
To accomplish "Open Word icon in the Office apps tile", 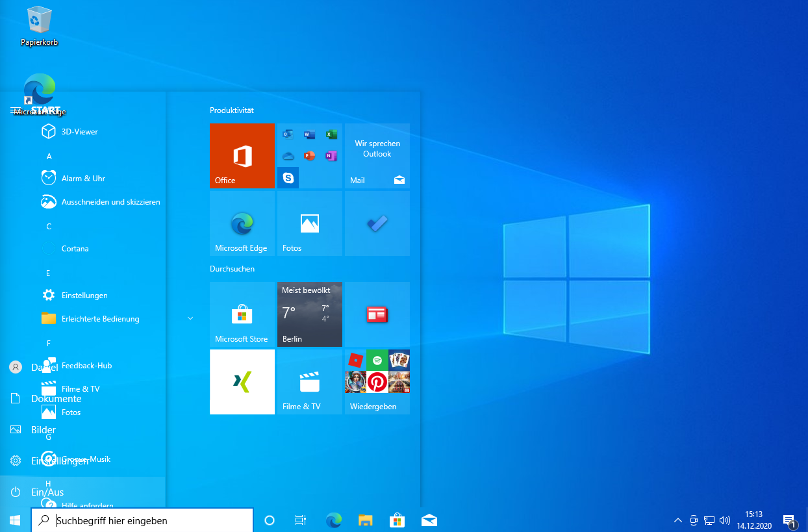I will pyautogui.click(x=309, y=134).
